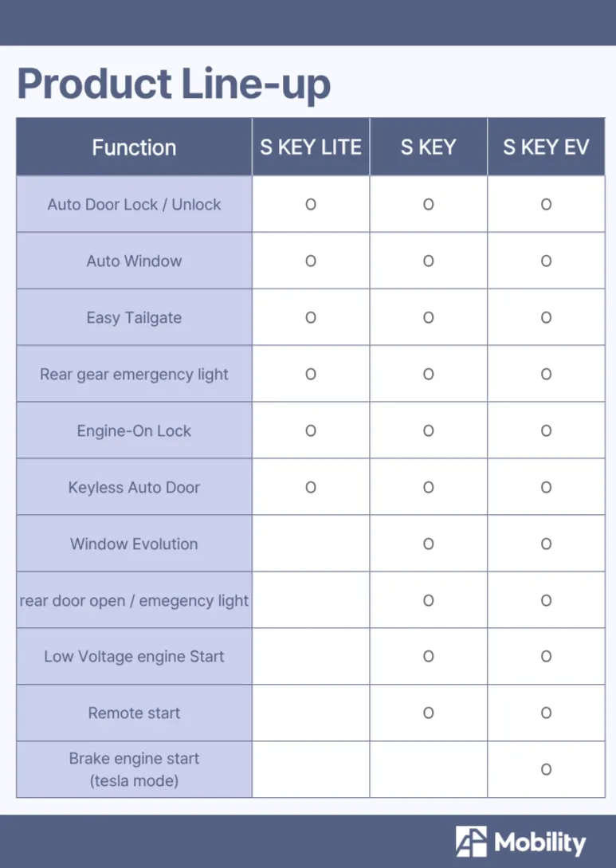This screenshot has height=868, width=616.
Task: Click the Auto Door Lock / Unlock row label
Action: [x=134, y=204]
